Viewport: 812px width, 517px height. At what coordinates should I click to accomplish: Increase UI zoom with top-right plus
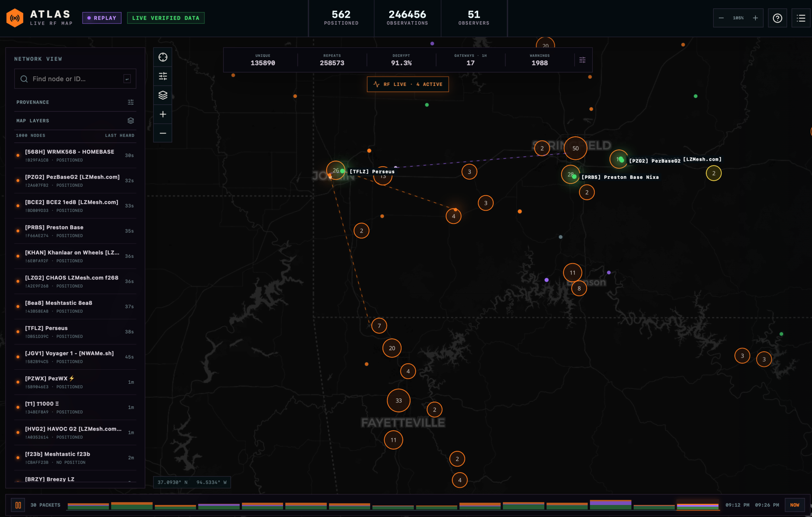pos(755,18)
